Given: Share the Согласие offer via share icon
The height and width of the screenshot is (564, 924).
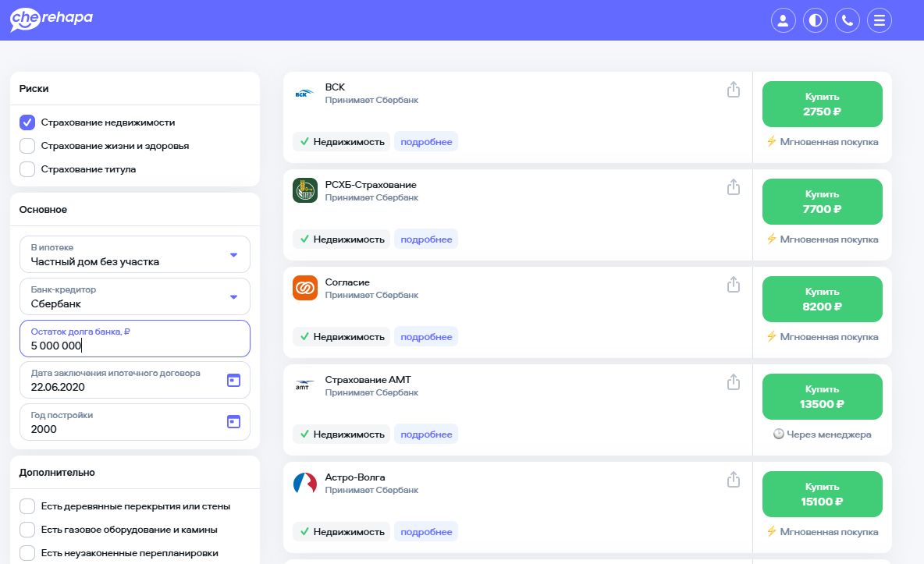Looking at the screenshot, I should pyautogui.click(x=733, y=285).
